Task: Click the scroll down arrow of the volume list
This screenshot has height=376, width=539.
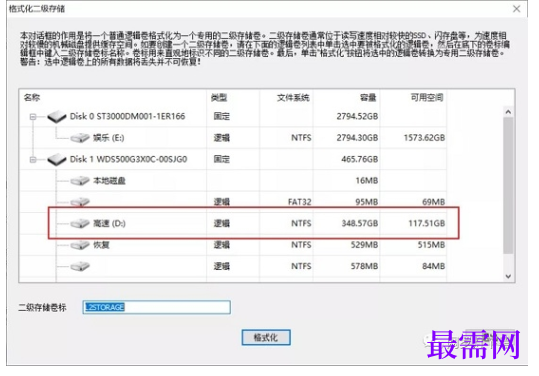Action: tap(508, 276)
